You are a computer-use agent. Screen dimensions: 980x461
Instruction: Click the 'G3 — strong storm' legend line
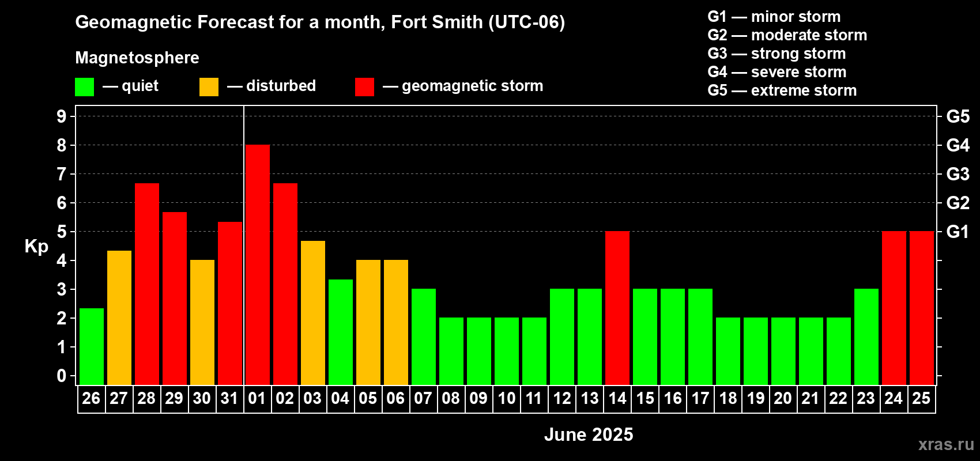pos(777,54)
